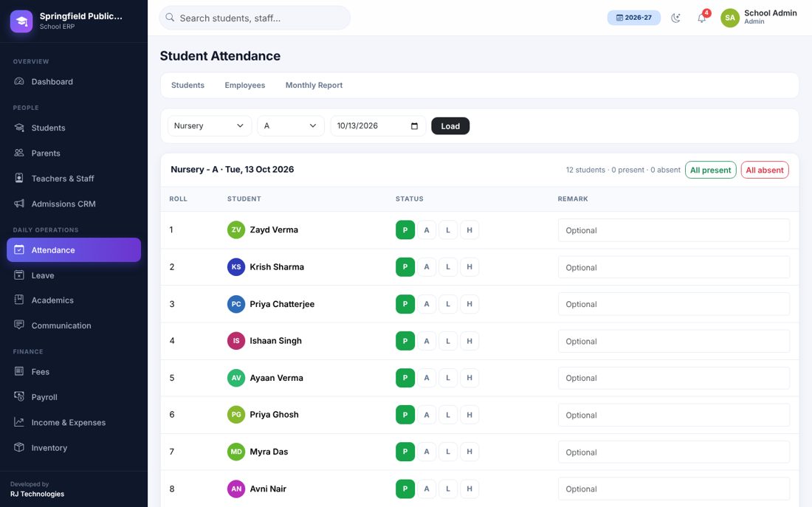This screenshot has height=507, width=812.
Task: Click the Inventory box icon
Action: pyautogui.click(x=19, y=447)
